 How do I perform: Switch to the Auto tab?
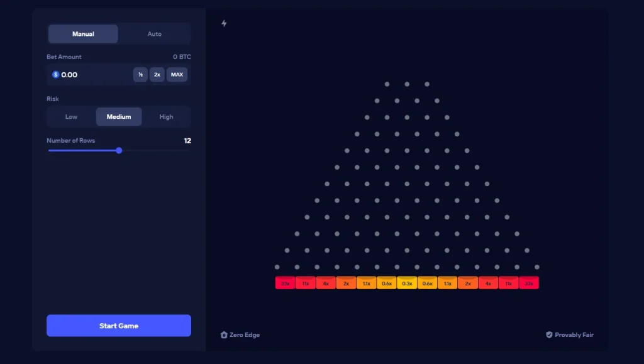(155, 34)
